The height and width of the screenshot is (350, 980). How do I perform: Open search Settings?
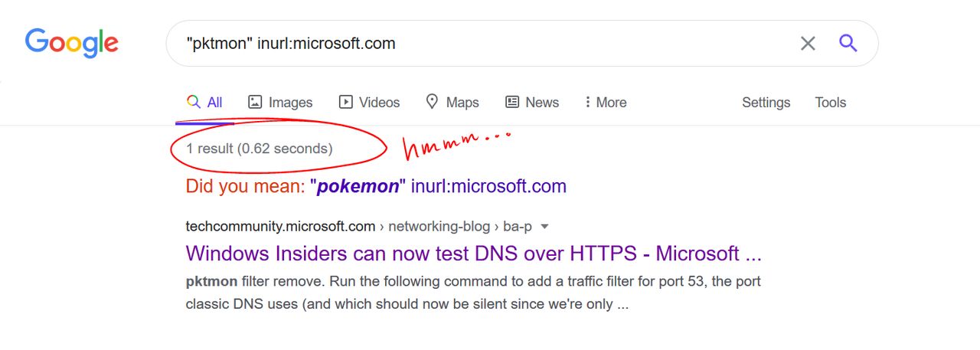766,102
